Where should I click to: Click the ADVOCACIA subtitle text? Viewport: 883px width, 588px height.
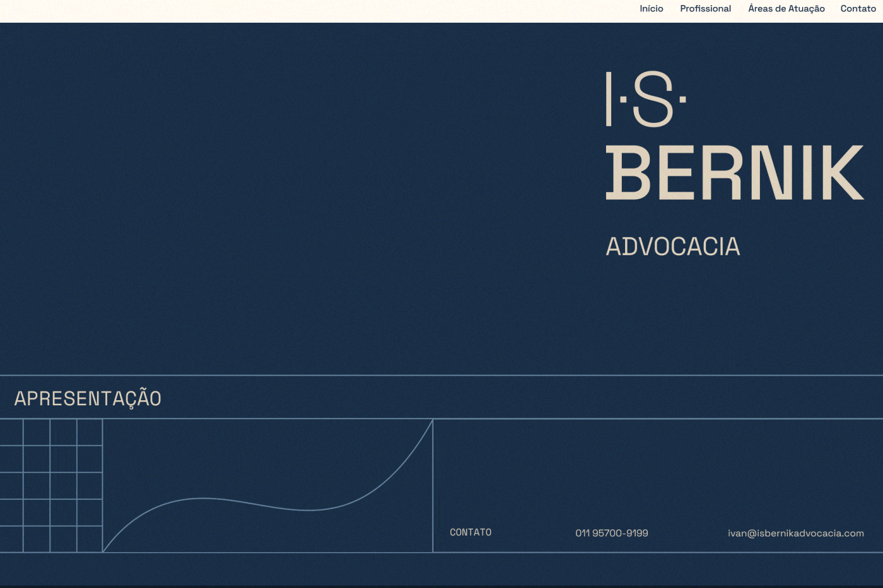coord(673,246)
